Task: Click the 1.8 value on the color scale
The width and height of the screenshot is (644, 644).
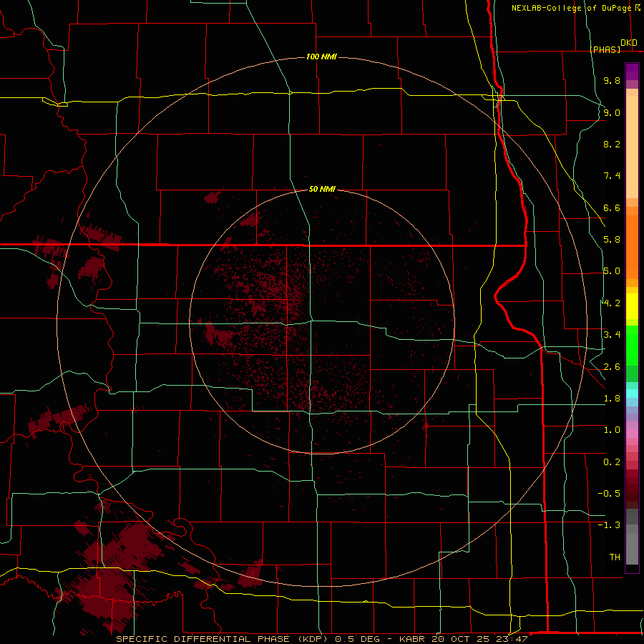Action: tap(612, 399)
